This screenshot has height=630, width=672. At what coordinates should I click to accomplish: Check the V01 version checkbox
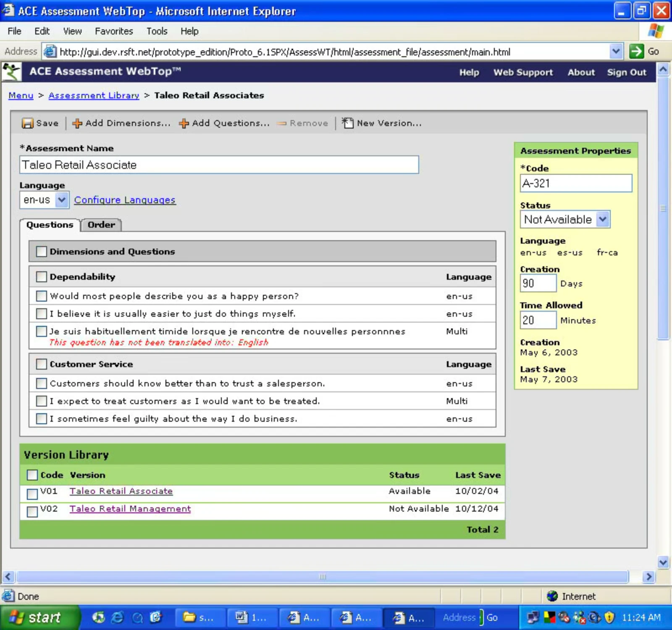[x=32, y=494]
